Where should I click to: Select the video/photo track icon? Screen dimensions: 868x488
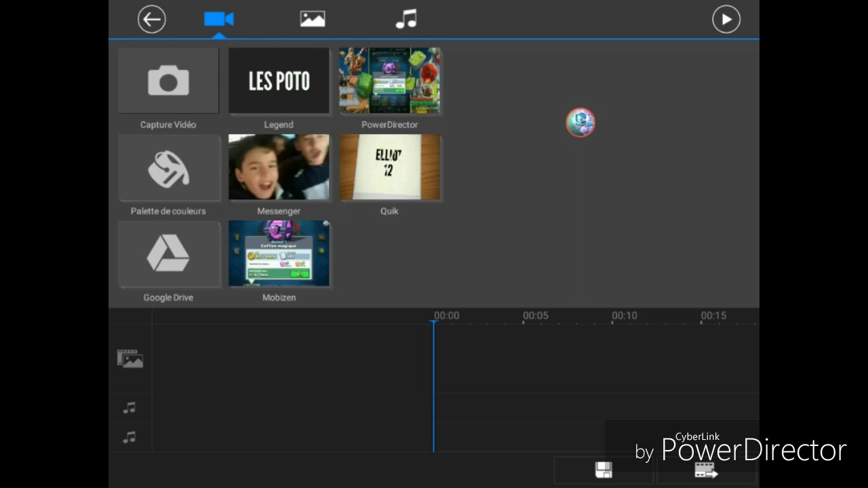point(130,359)
